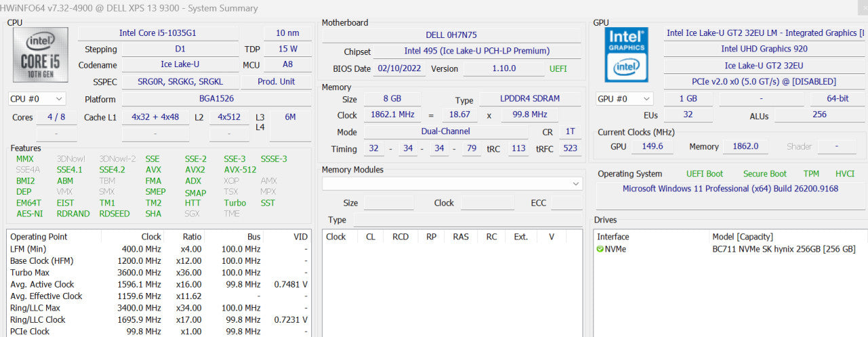This screenshot has width=868, height=337.
Task: Click the tRFC 523 timing value
Action: tap(570, 149)
